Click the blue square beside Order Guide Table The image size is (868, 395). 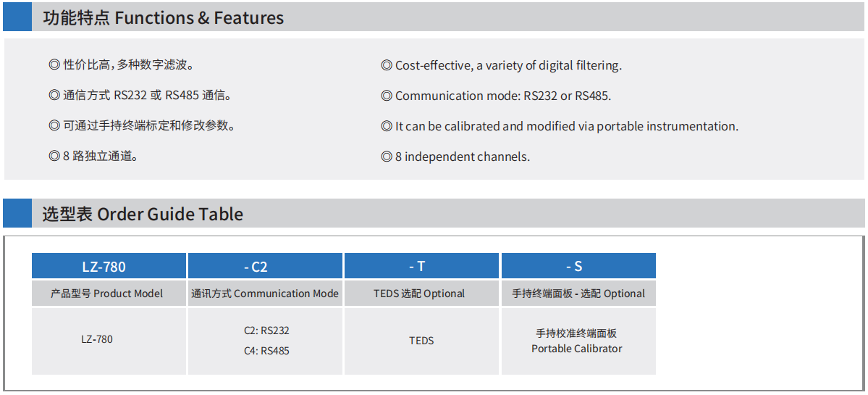(x=17, y=214)
